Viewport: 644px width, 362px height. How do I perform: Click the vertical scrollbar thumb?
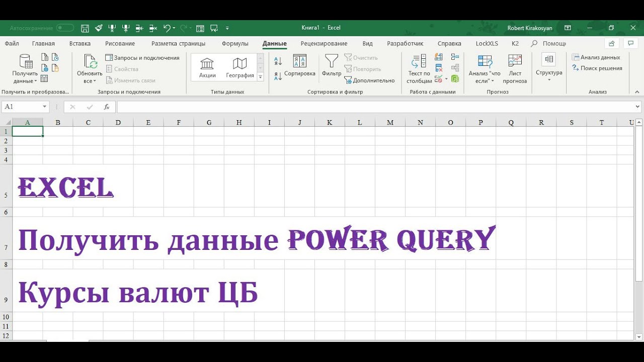(x=639, y=204)
